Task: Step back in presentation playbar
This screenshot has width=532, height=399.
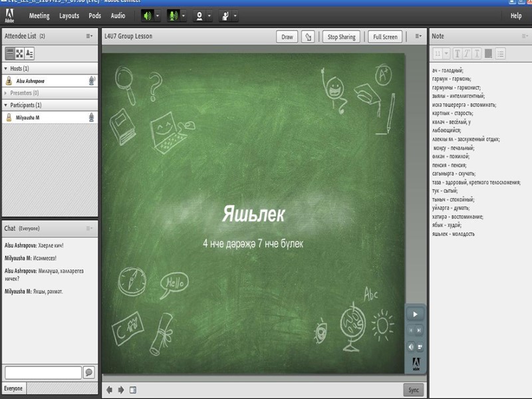Action: (x=411, y=330)
